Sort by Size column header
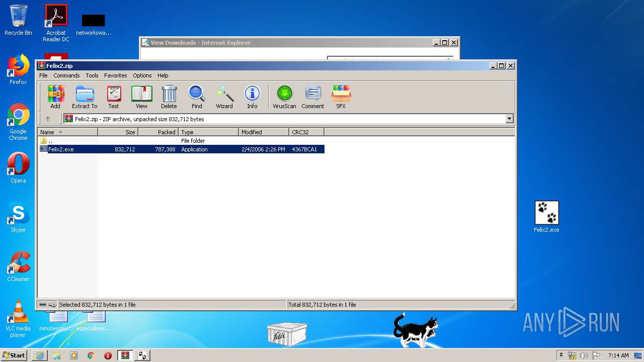Image resolution: width=644 pixels, height=362 pixels. coord(118,132)
